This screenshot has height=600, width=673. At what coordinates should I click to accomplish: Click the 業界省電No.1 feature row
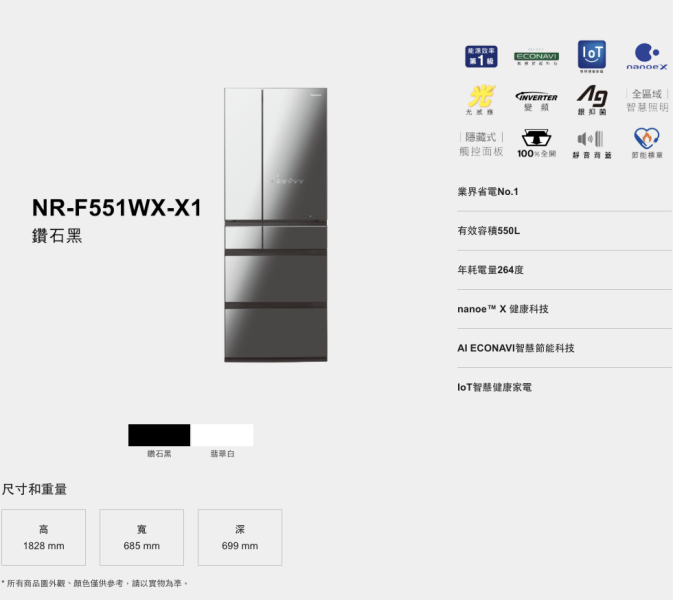(564, 192)
